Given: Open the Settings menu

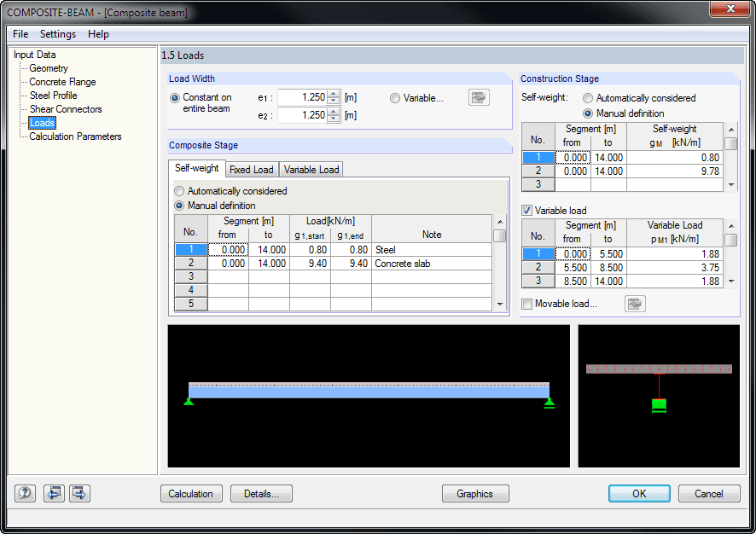Looking at the screenshot, I should pos(58,34).
